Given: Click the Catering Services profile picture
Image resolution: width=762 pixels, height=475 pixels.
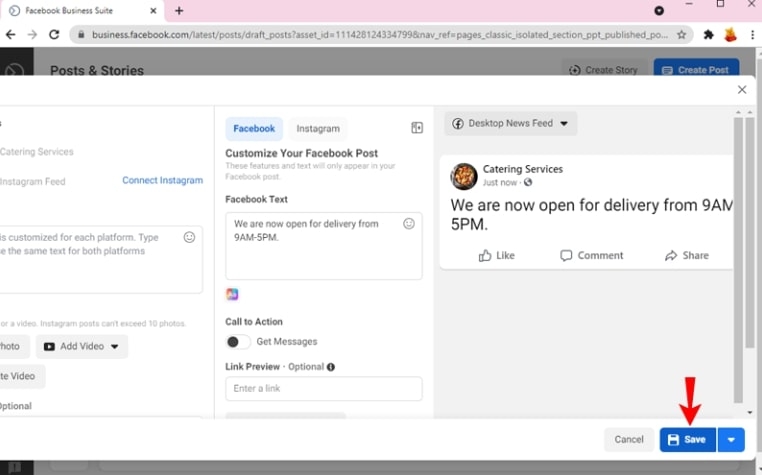Looking at the screenshot, I should pos(464,176).
